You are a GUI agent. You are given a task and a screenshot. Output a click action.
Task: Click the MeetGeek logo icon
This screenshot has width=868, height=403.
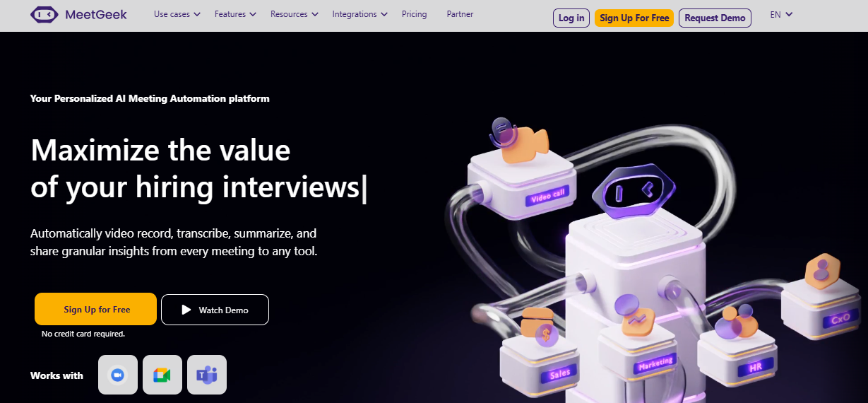point(44,15)
